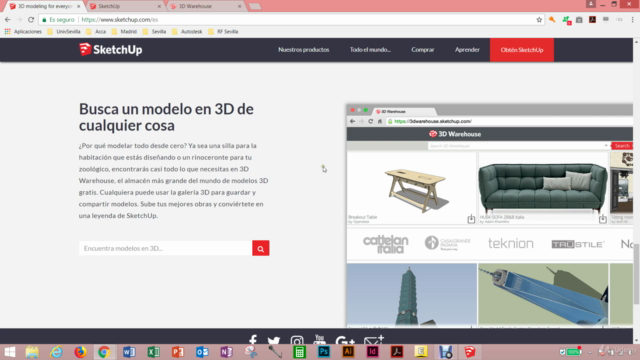Image resolution: width=640 pixels, height=360 pixels.
Task: Click the Es seguro padlock indicator
Action: click(58, 20)
